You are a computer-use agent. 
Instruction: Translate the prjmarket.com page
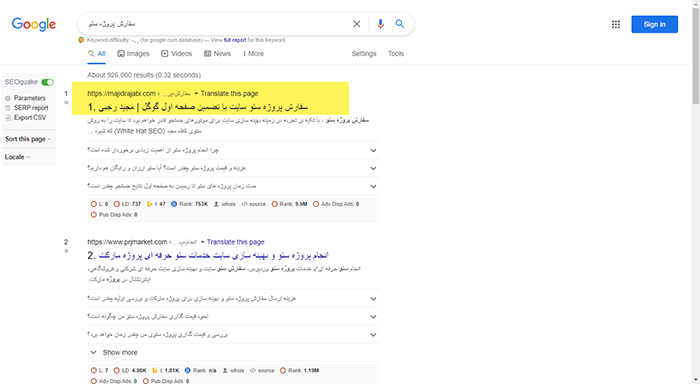(236, 242)
